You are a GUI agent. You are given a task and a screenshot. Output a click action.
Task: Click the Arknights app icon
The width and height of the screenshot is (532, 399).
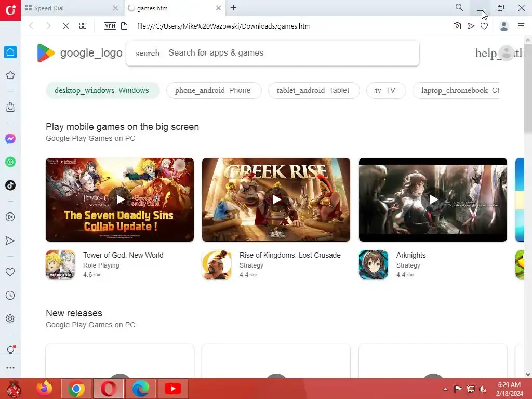point(374,264)
